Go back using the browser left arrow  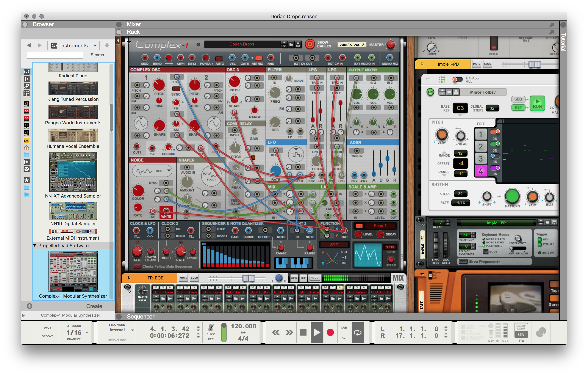(29, 46)
